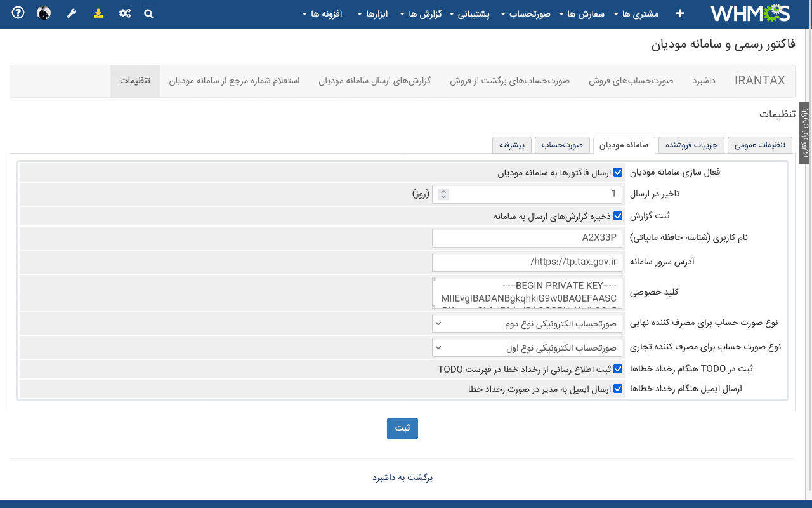Click the server address field
The height and width of the screenshot is (508, 812).
pos(527,262)
